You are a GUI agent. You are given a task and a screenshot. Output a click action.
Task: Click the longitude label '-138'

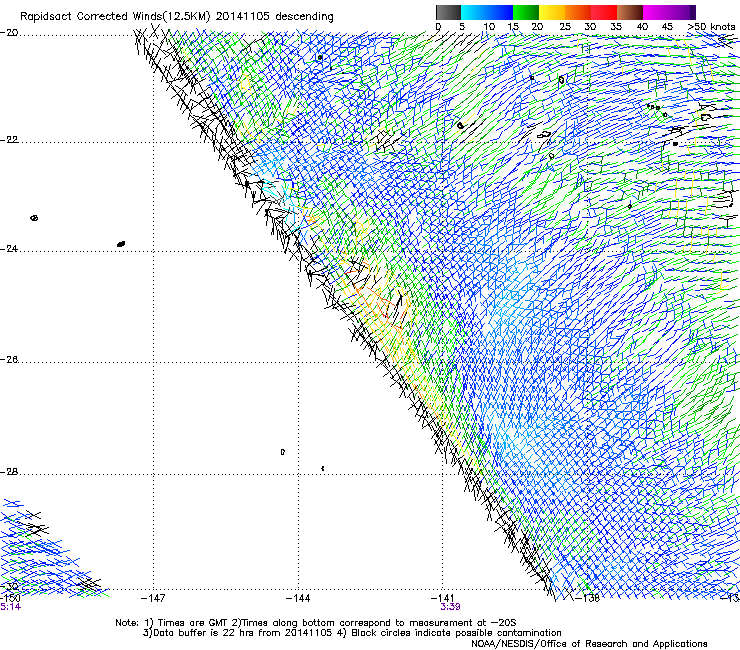pyautogui.click(x=588, y=598)
